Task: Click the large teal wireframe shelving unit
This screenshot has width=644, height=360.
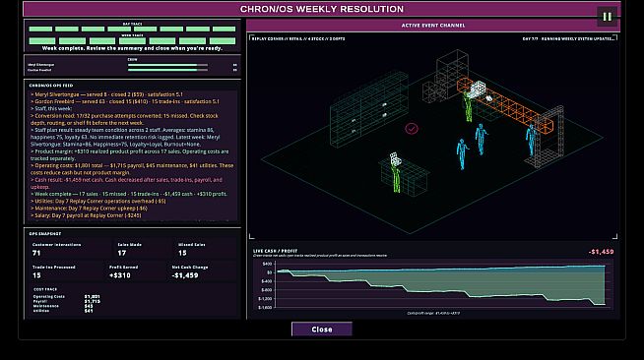Action: pos(368,109)
